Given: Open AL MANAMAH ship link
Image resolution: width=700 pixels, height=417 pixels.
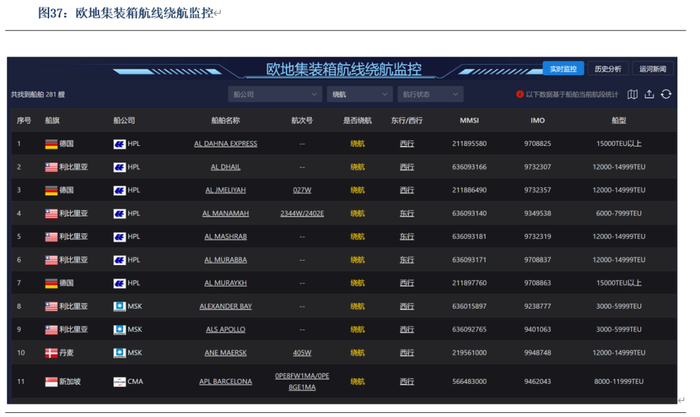Looking at the screenshot, I should [x=225, y=213].
